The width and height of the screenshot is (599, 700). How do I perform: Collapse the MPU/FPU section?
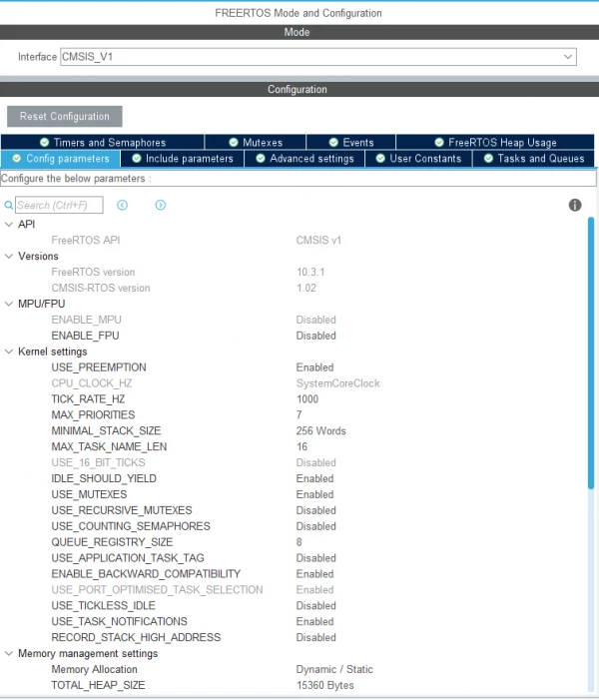coord(8,304)
